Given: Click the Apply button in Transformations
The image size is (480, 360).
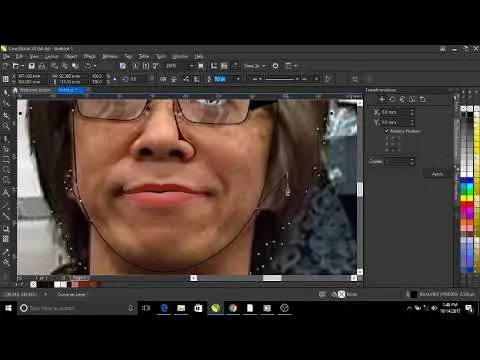Looking at the screenshot, I should point(437,174).
